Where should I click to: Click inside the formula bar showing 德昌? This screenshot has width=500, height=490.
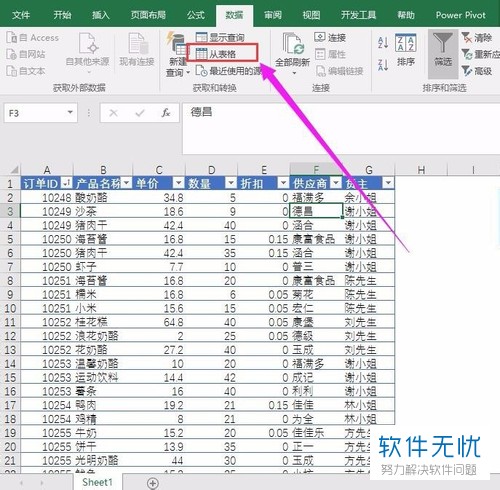[x=340, y=128]
